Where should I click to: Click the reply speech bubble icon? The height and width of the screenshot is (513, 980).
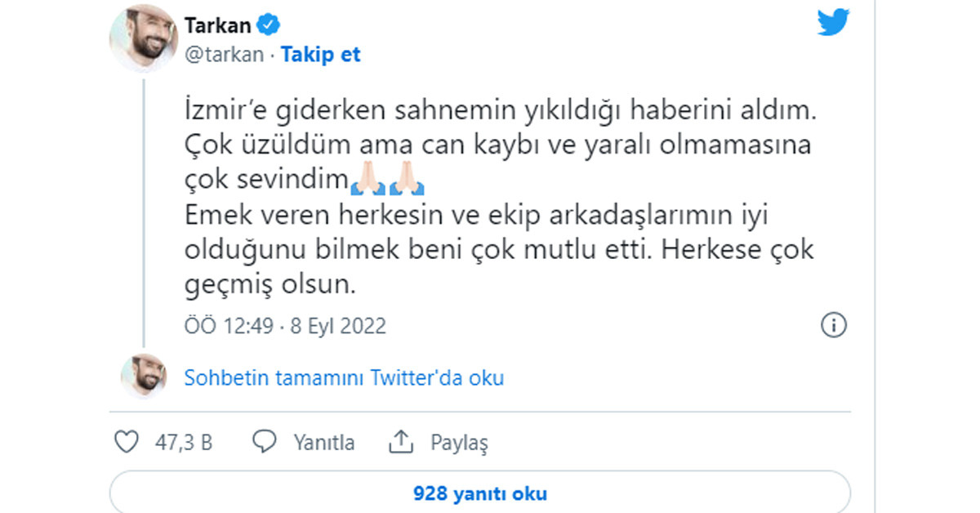[263, 441]
